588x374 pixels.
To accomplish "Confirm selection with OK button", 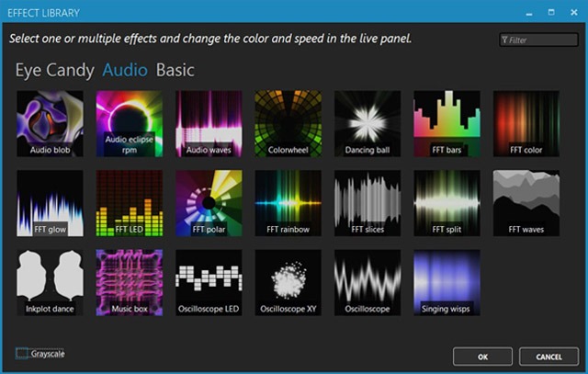I will click(482, 357).
